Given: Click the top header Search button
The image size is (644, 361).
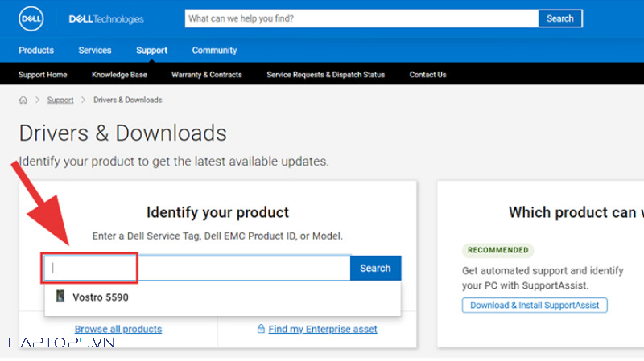Looking at the screenshot, I should coord(559,18).
